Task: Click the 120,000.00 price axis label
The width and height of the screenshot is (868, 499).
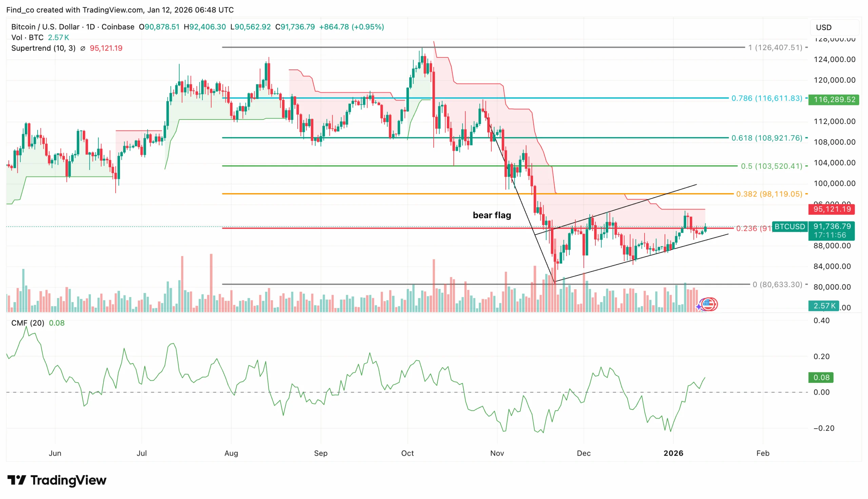Action: point(835,80)
